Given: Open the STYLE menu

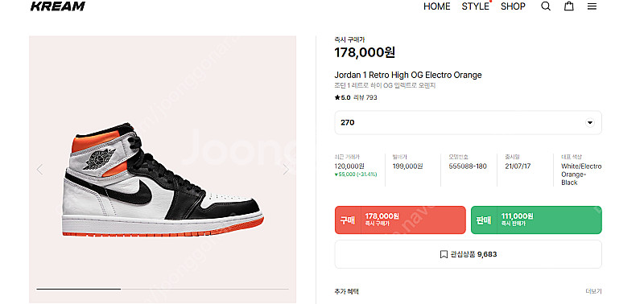Looking at the screenshot, I should pyautogui.click(x=476, y=6).
